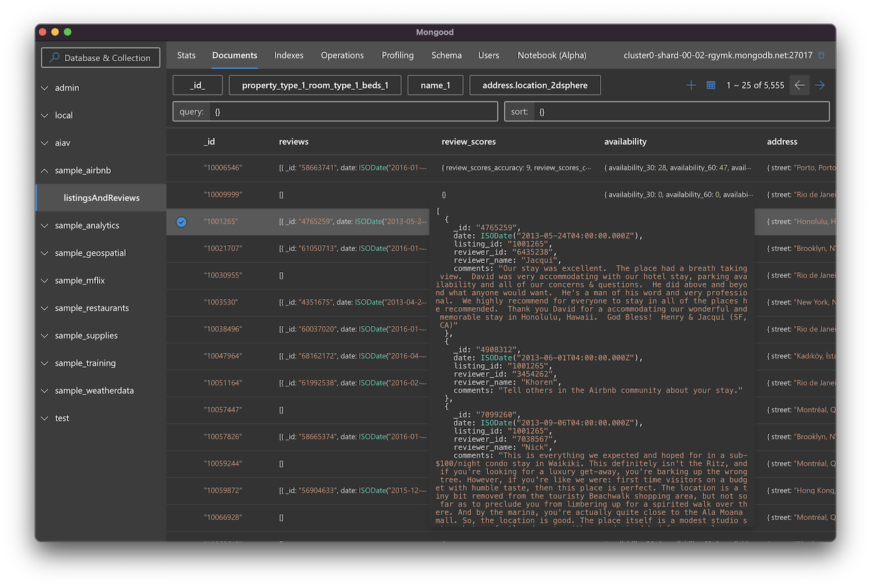Screen dimensions: 871x588
Task: Uncheck the selected row 1001265 checkmark
Action: coord(181,221)
